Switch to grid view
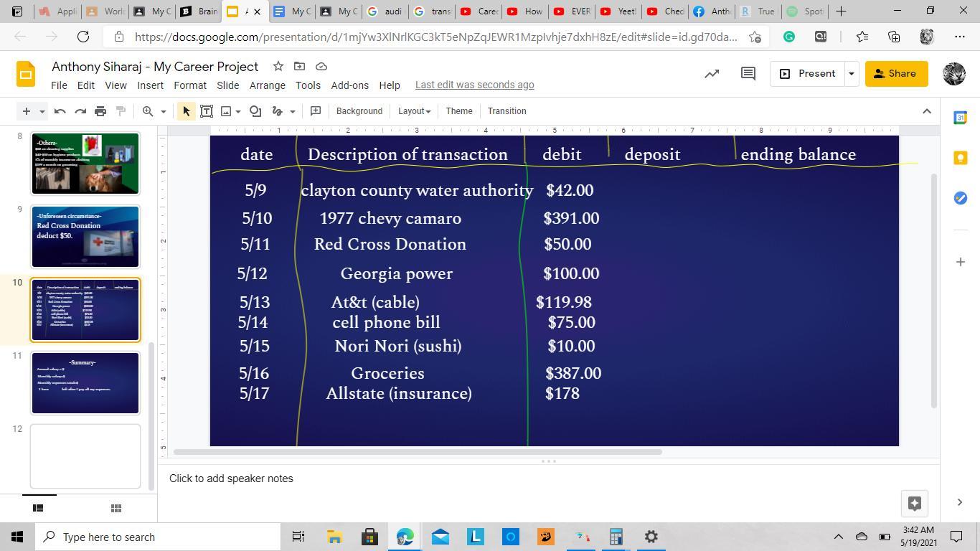Screen dimensions: 980x551 tap(116, 508)
